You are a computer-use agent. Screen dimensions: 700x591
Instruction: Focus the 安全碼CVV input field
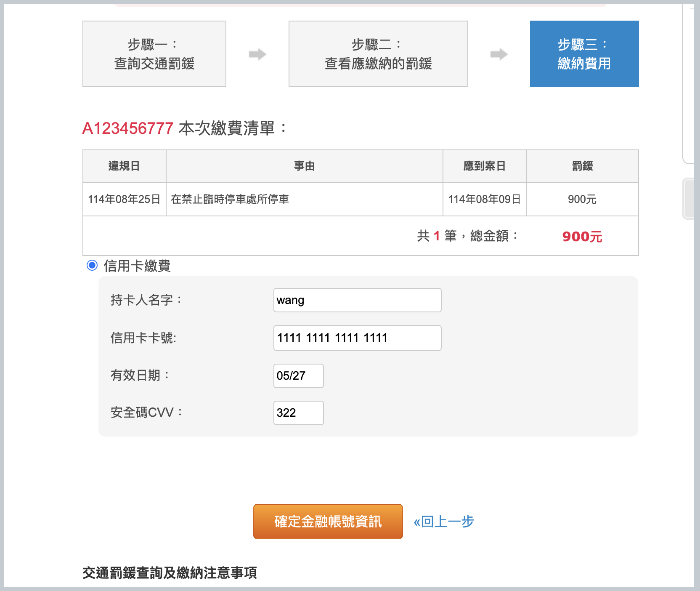[x=298, y=413]
